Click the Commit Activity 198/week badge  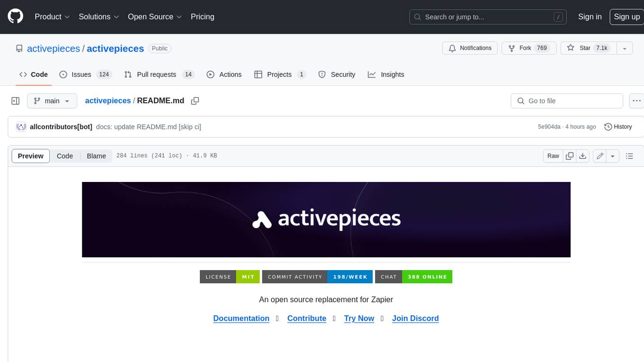(317, 277)
